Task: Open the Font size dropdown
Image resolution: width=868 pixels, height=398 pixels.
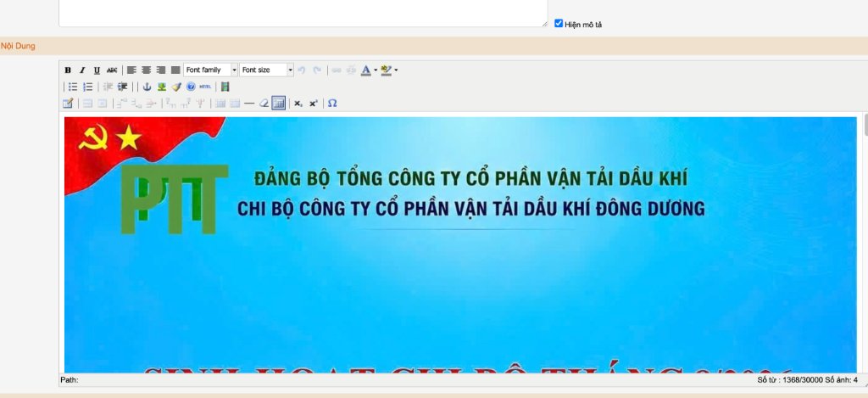Action: coord(266,70)
